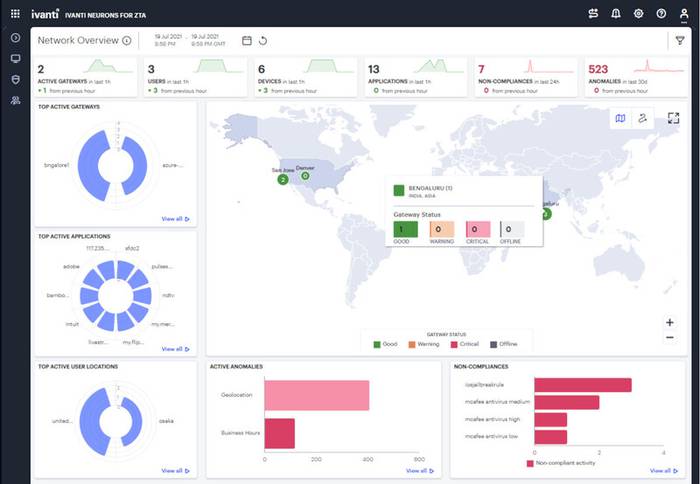
Task: Zoom in map with plus button
Action: click(x=670, y=322)
